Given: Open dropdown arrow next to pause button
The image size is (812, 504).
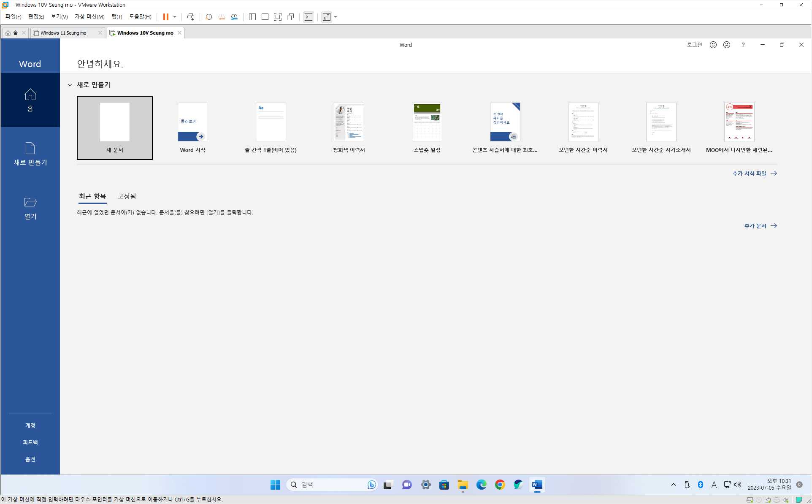Looking at the screenshot, I should point(175,17).
